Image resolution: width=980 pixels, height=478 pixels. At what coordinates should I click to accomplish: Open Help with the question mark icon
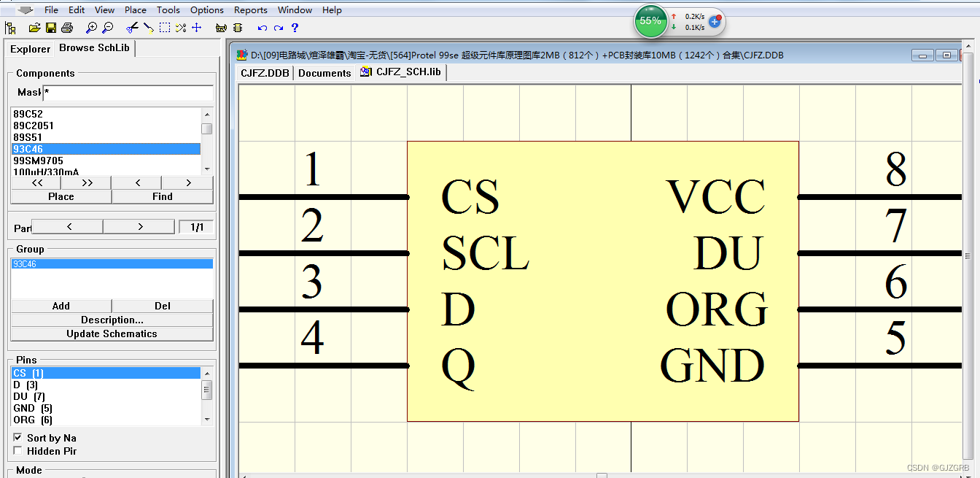295,28
